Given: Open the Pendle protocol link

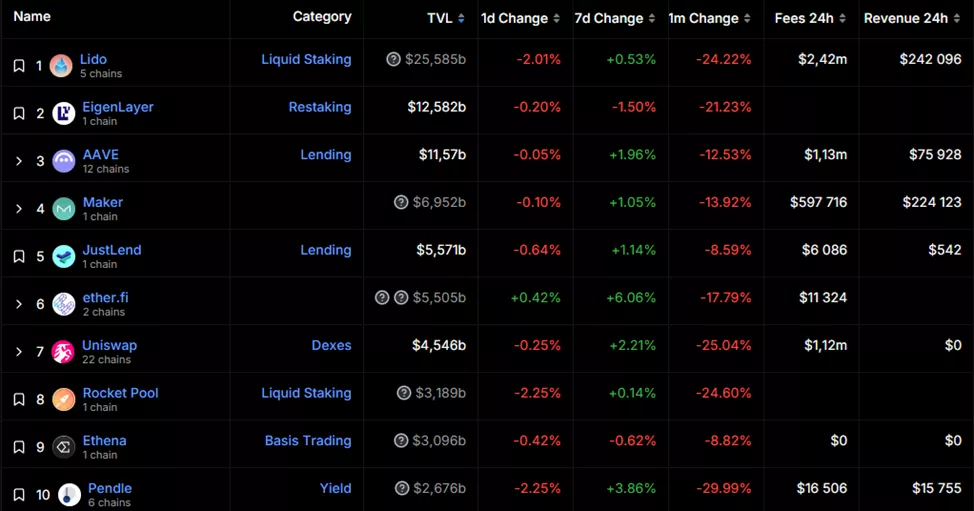Looking at the screenshot, I should click(110, 488).
